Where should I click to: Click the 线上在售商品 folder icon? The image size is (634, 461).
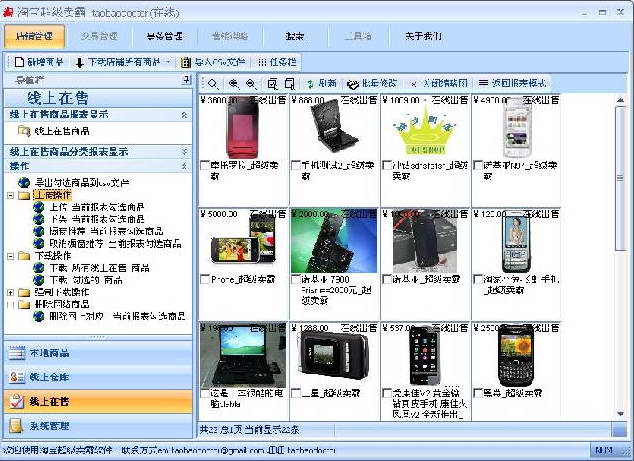(x=24, y=131)
